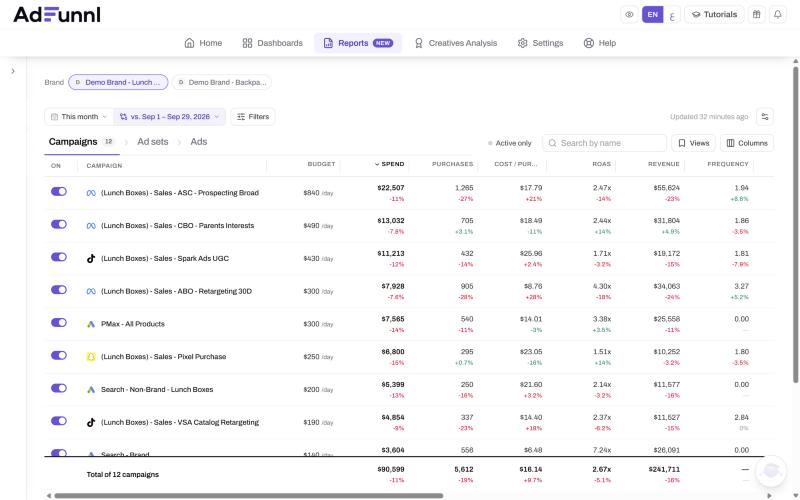Click right arrow of horizontal scrollbar

769,495
